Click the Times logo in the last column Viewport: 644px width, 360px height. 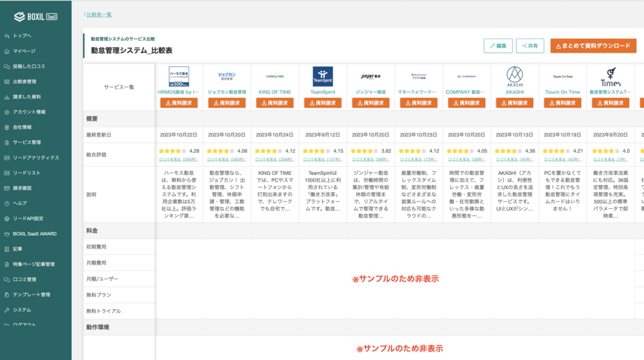[610, 76]
